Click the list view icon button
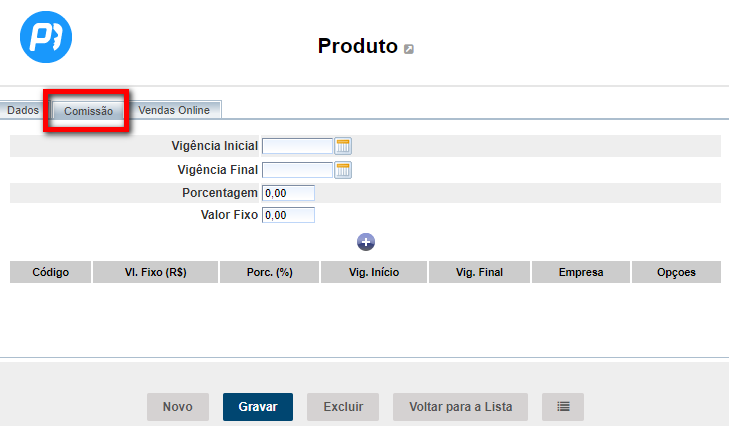 tap(563, 407)
